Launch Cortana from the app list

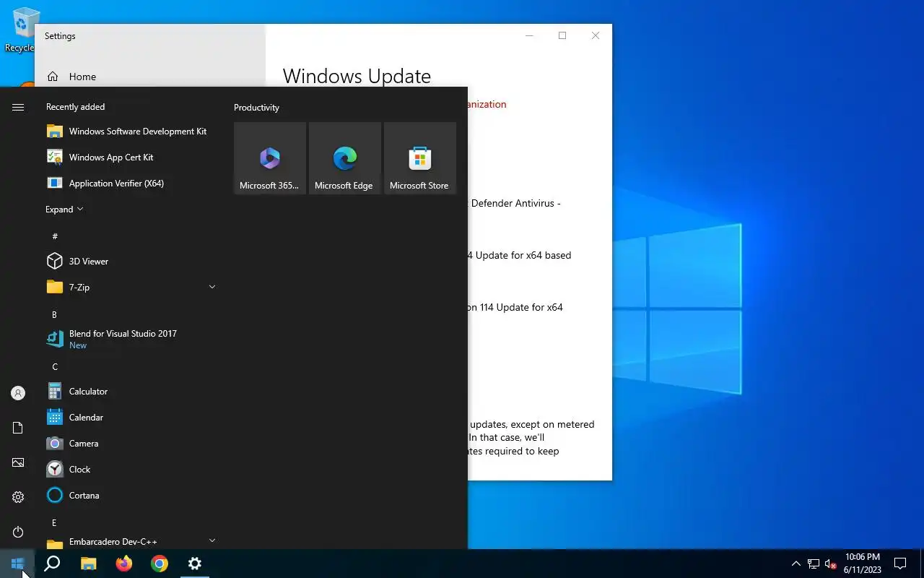point(131,496)
